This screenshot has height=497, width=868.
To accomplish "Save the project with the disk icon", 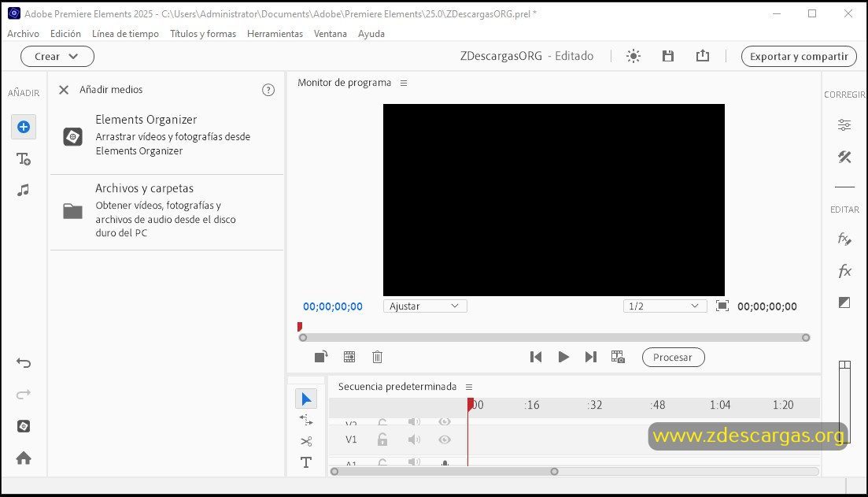I will click(x=668, y=56).
